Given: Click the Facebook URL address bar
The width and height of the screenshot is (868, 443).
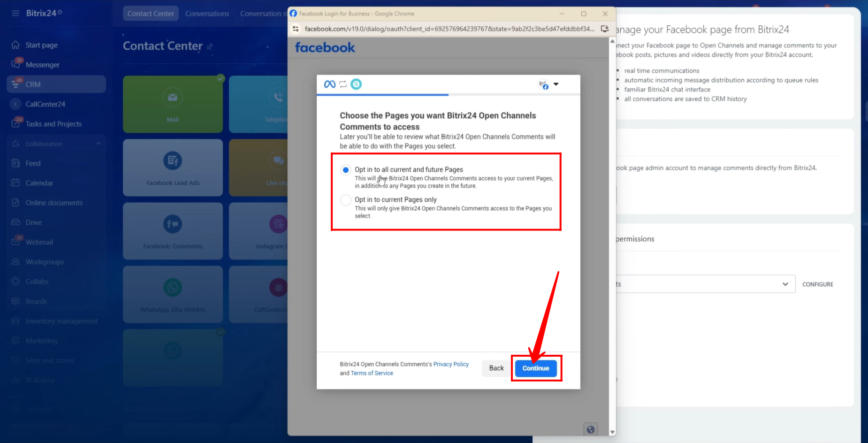Looking at the screenshot, I should point(449,29).
